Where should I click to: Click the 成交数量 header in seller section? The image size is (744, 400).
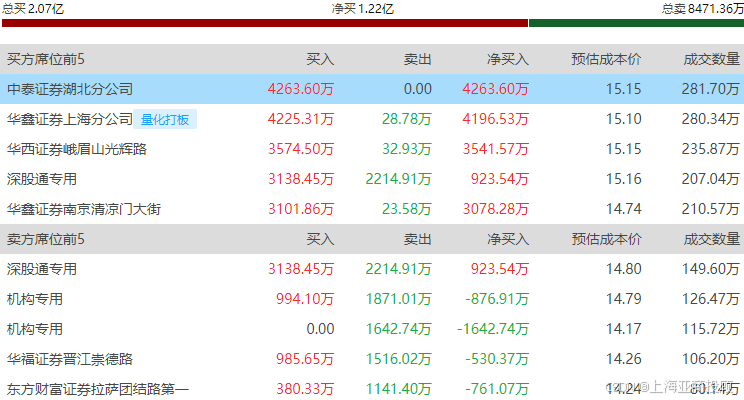pyautogui.click(x=711, y=239)
